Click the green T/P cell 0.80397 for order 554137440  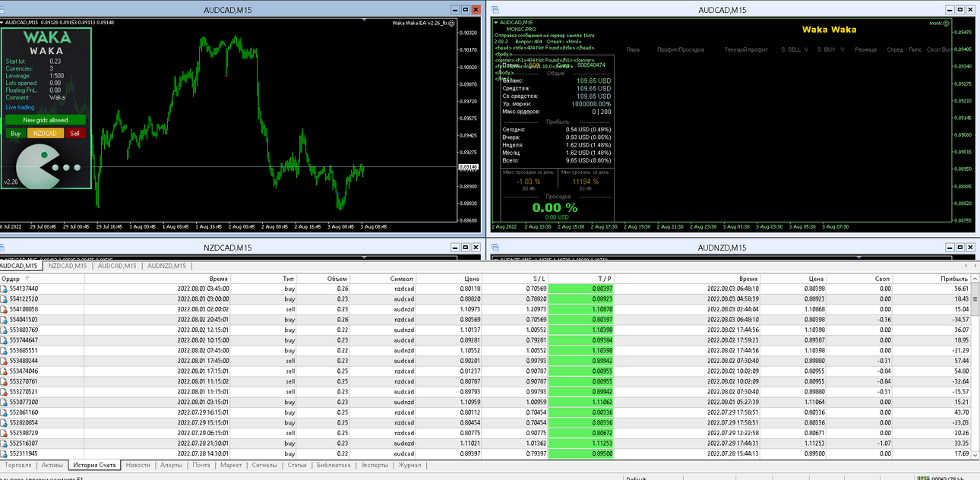coord(580,289)
